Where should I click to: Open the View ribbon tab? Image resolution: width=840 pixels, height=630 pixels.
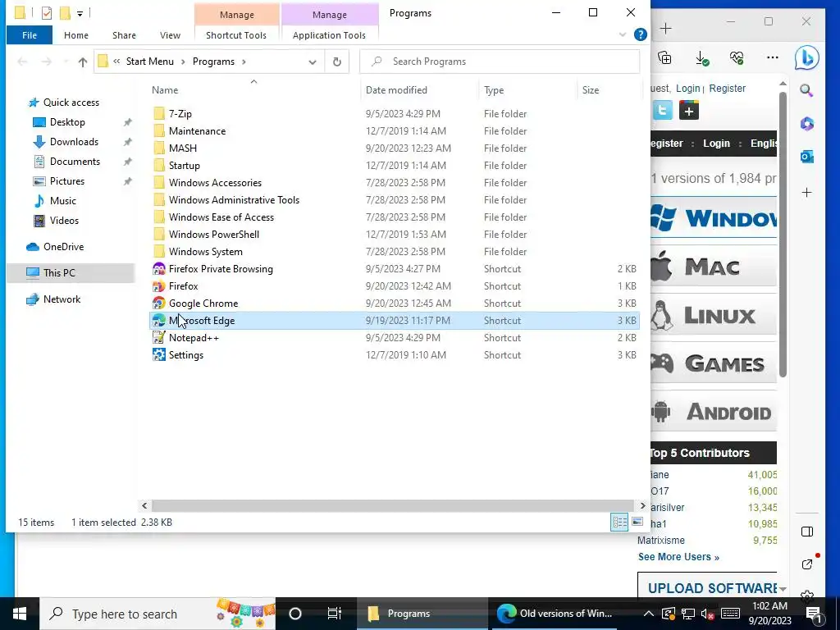click(170, 35)
